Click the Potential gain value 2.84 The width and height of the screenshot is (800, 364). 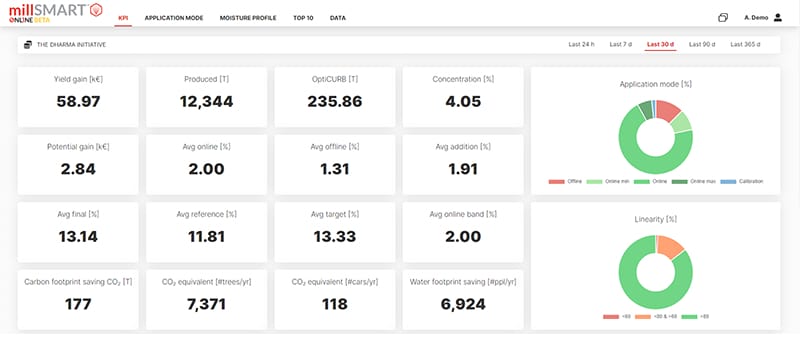pyautogui.click(x=78, y=169)
